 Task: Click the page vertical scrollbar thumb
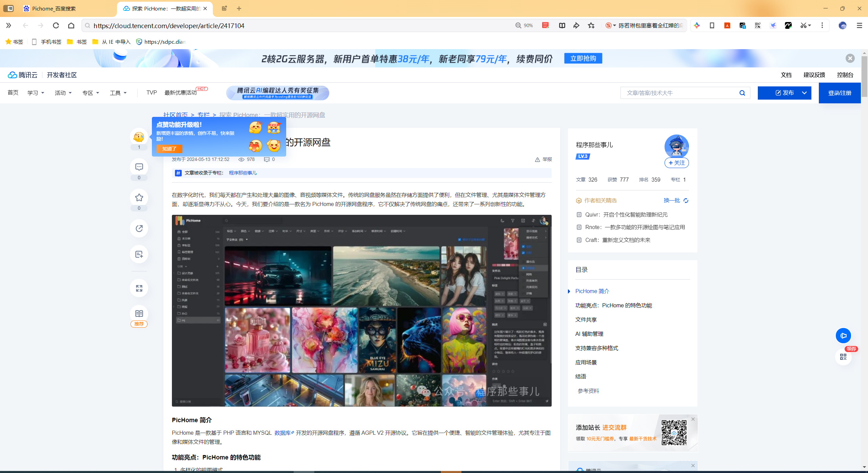[864, 76]
